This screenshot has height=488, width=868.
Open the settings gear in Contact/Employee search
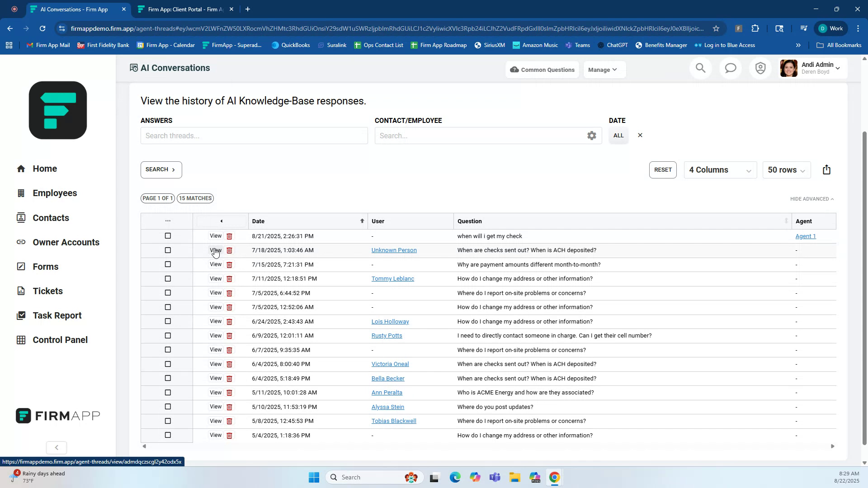pyautogui.click(x=592, y=136)
